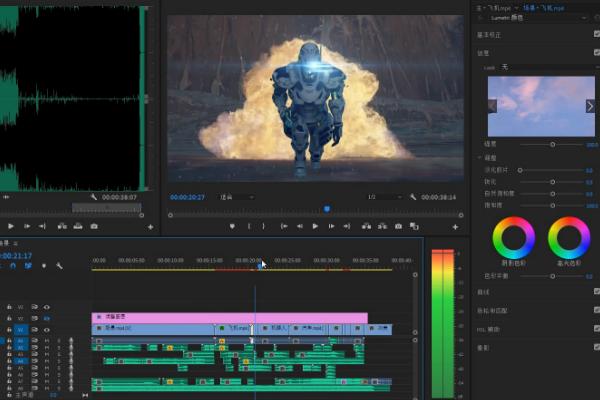600x400 pixels.
Task: Click Overwrite icon in source monitor
Action: click(x=78, y=226)
